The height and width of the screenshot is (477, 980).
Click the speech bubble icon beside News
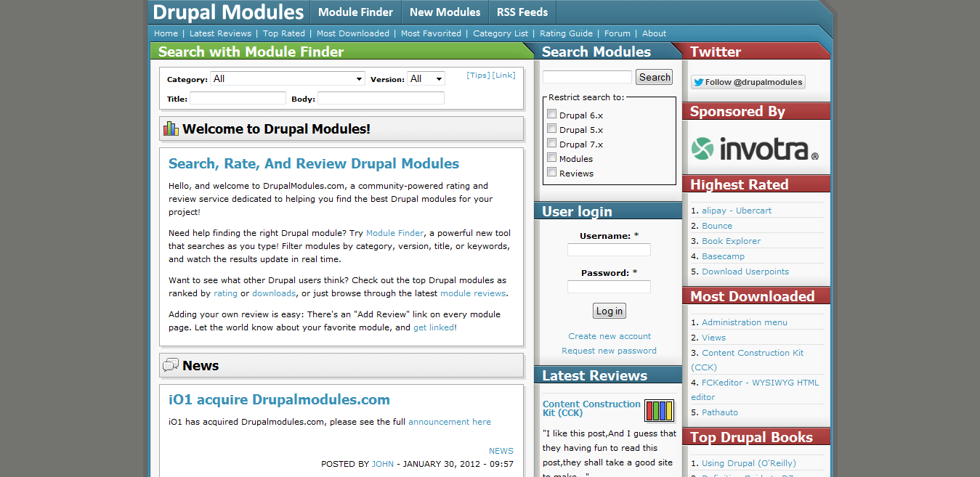(171, 365)
